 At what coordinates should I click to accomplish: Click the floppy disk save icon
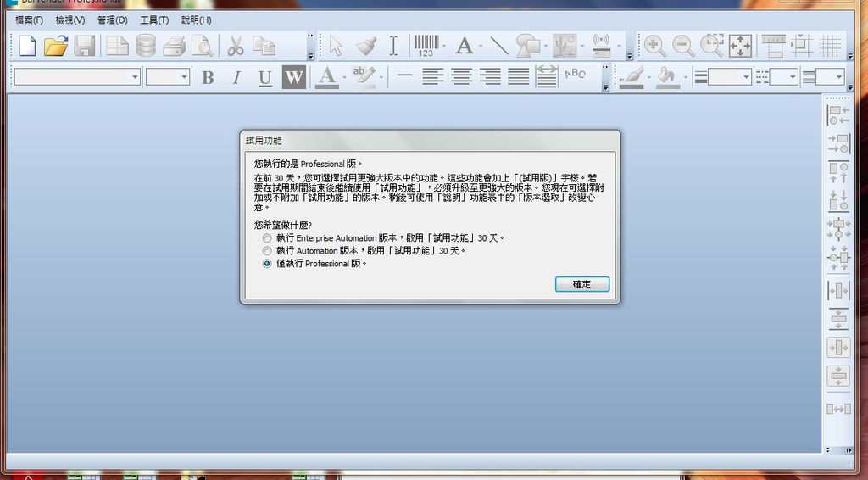click(85, 46)
